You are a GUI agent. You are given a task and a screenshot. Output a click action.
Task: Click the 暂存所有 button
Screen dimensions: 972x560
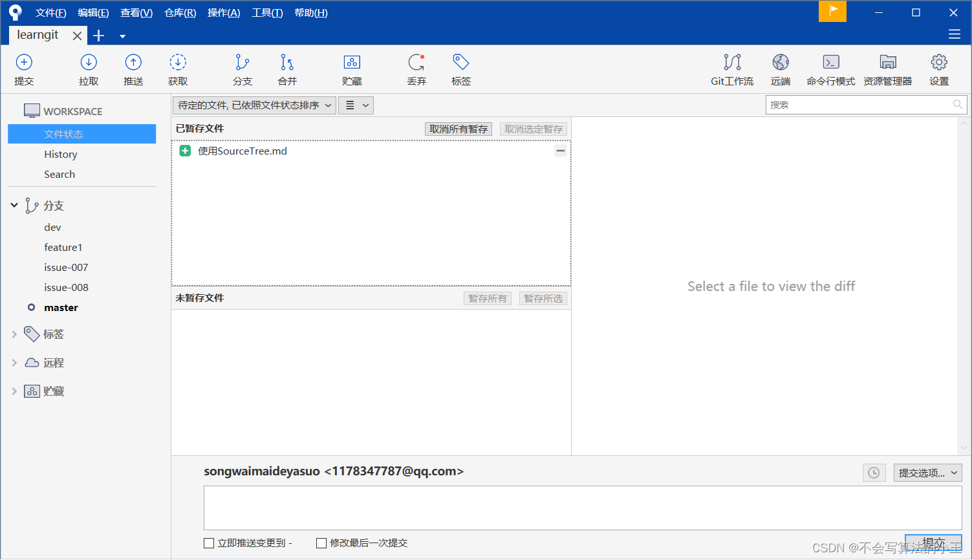488,299
